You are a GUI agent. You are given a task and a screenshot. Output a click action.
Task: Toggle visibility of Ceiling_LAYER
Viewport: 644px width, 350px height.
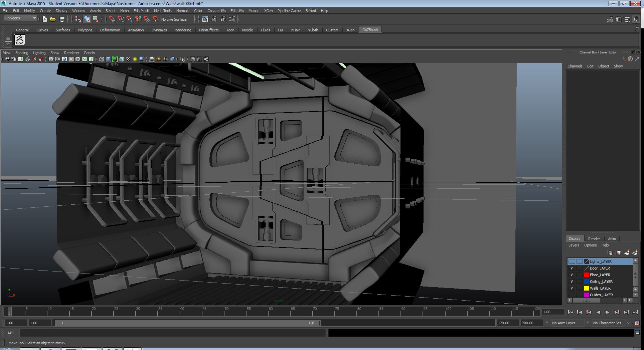[572, 282]
